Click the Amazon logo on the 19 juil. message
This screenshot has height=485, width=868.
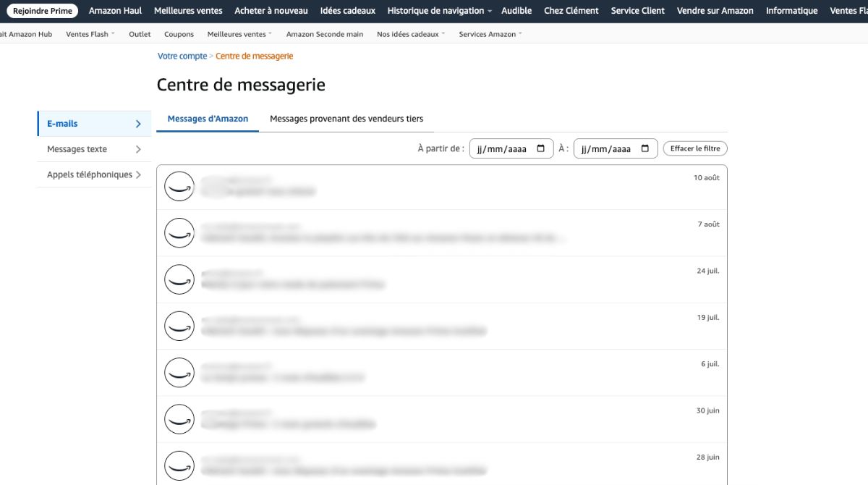click(179, 326)
